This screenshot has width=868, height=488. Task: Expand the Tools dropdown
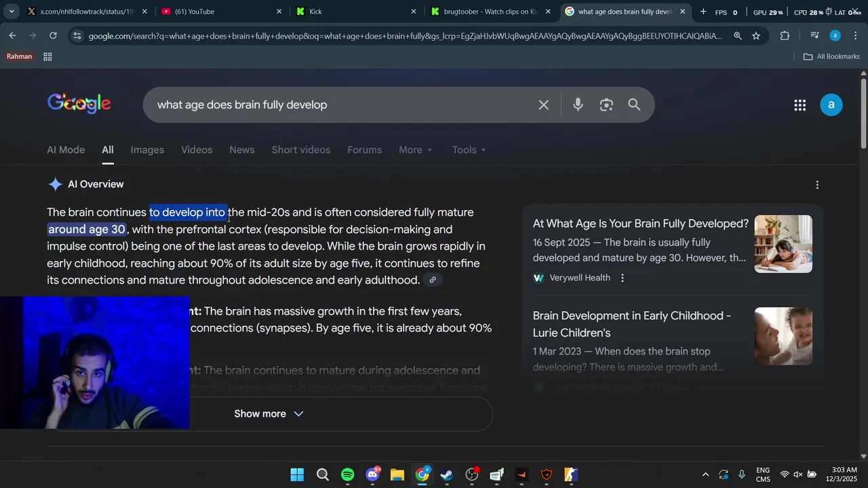469,150
